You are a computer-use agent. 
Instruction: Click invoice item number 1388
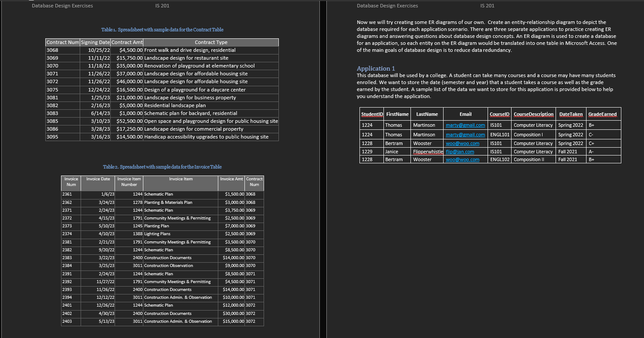[138, 234]
